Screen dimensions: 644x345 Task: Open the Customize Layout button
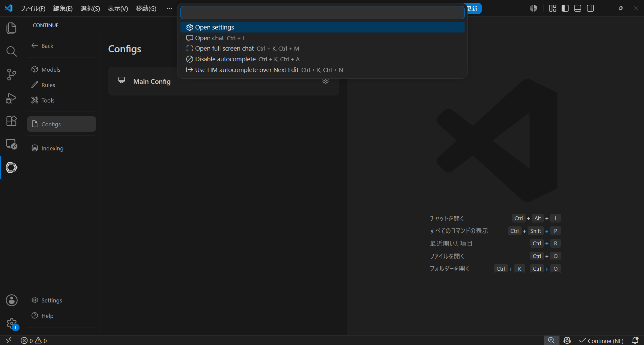(x=553, y=8)
